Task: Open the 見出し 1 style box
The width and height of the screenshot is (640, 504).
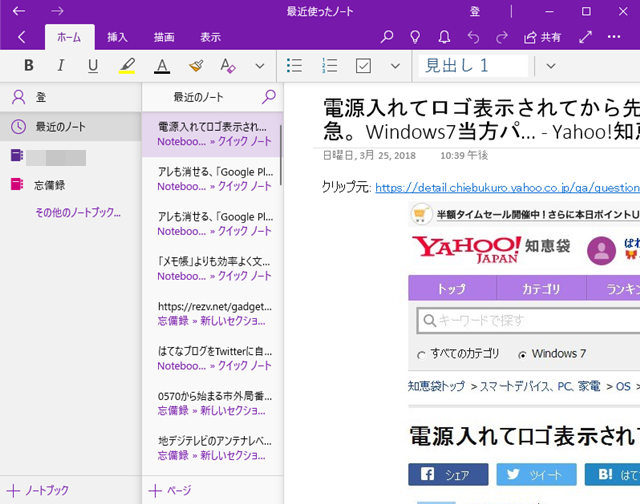Action: [x=473, y=65]
